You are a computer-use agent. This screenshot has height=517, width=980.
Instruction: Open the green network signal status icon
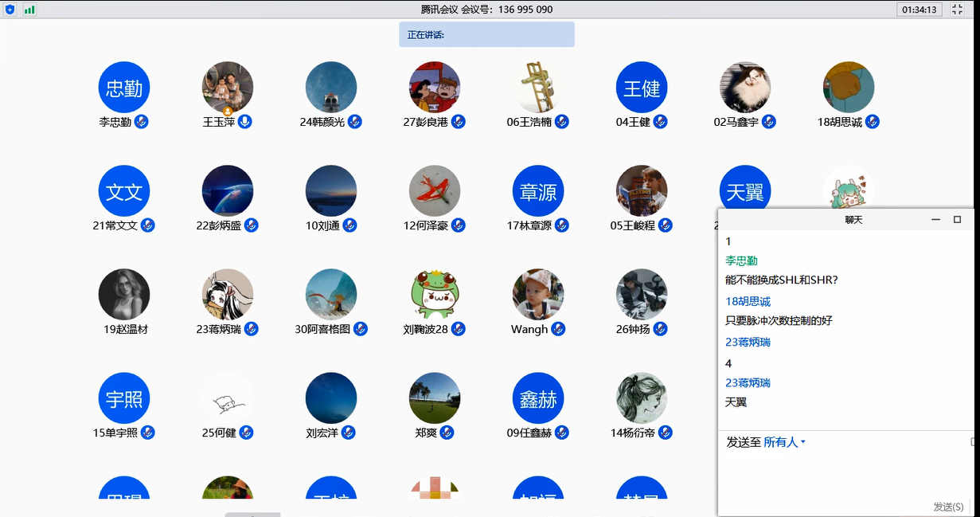pos(29,10)
